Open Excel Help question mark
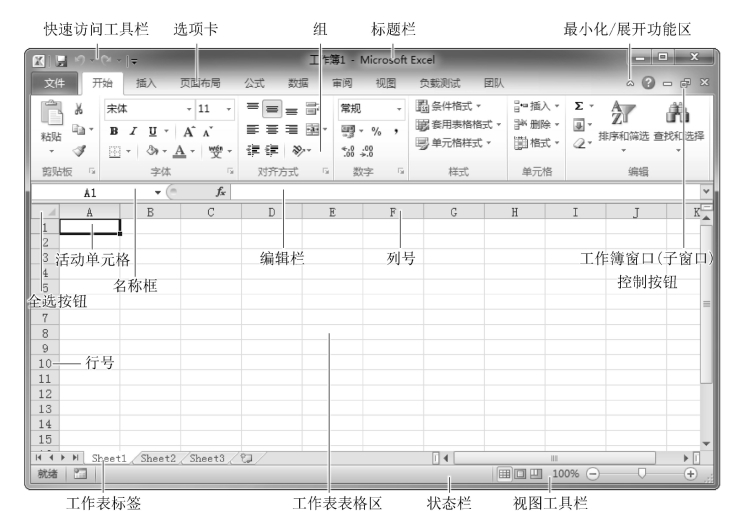This screenshot has height=527, width=752. (x=648, y=82)
